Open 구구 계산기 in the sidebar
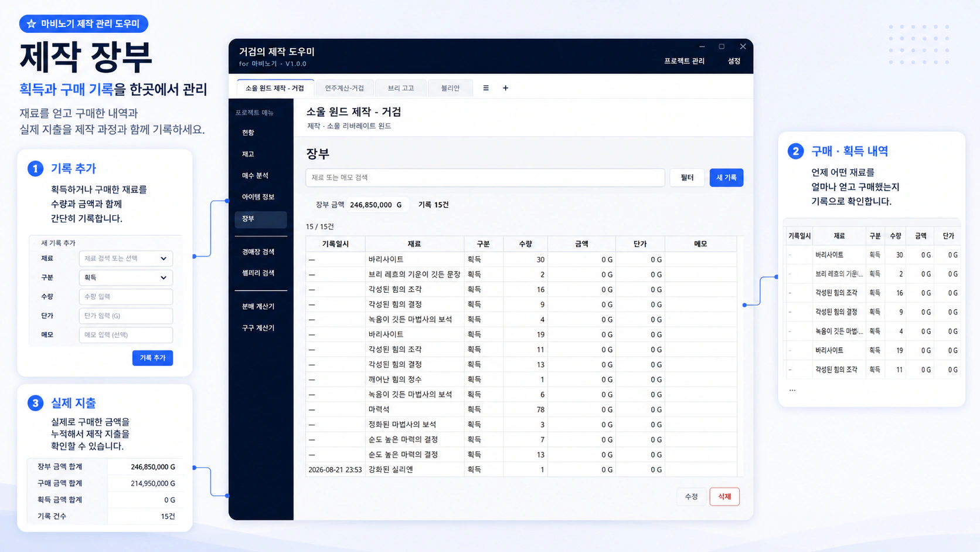Viewport: 980px width, 552px height. coord(261,328)
